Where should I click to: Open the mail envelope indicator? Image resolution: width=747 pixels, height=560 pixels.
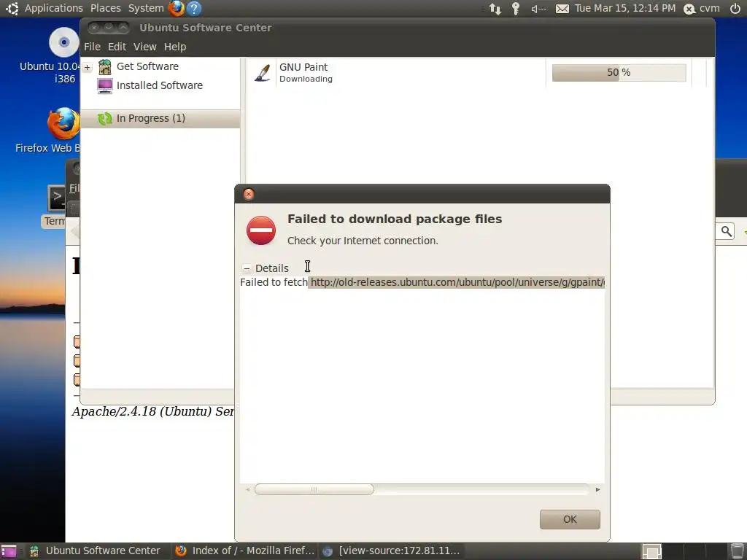(562, 9)
